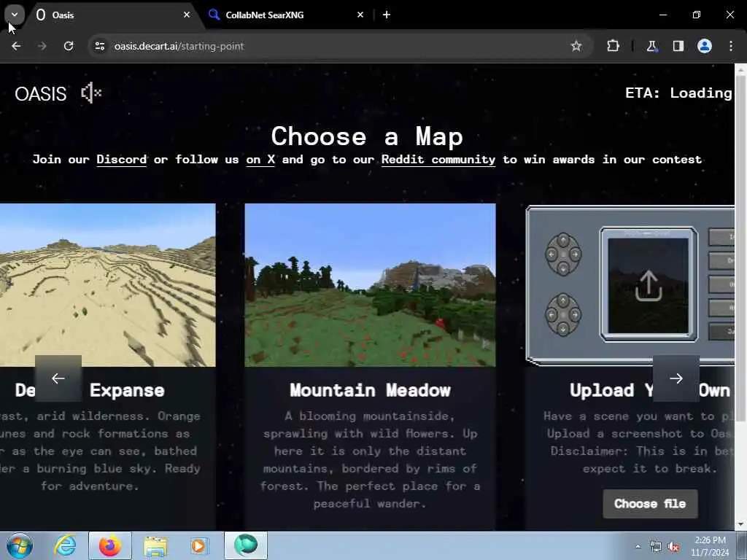Open the Windows Start menu

(19, 545)
